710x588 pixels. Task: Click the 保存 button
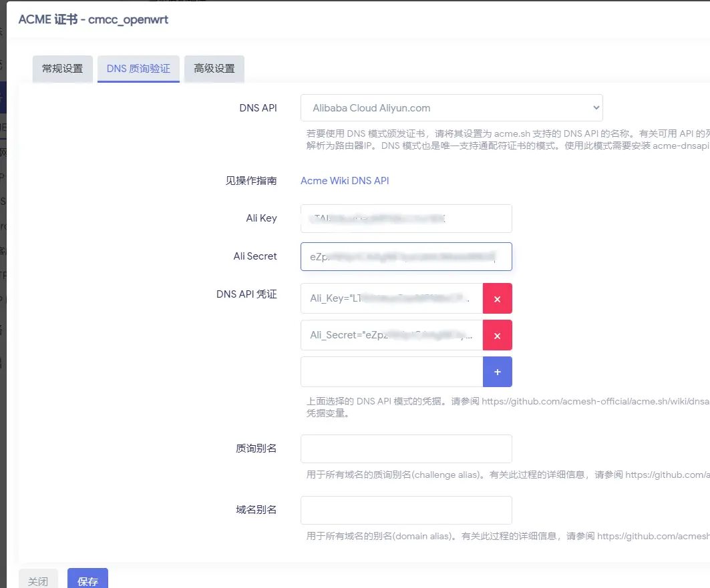[x=87, y=581]
